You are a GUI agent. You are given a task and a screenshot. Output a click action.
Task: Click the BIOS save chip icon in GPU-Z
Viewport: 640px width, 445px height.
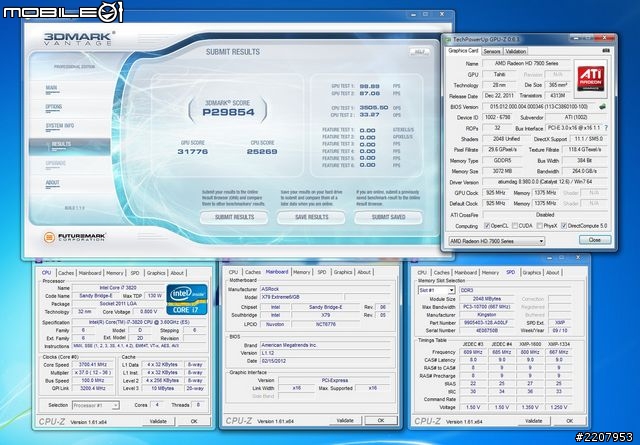coord(602,107)
